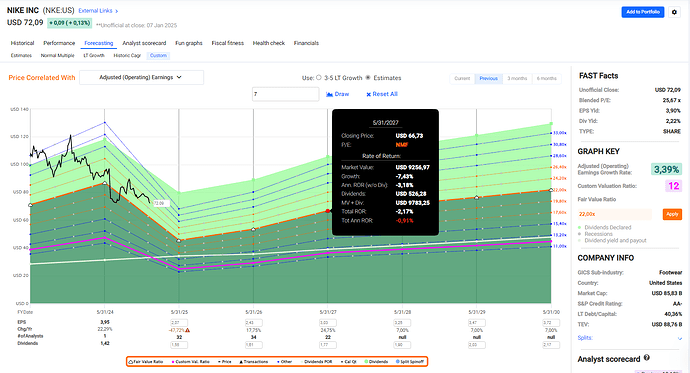Toggle Dividends green legend entry
690x373 pixels.
(377, 362)
